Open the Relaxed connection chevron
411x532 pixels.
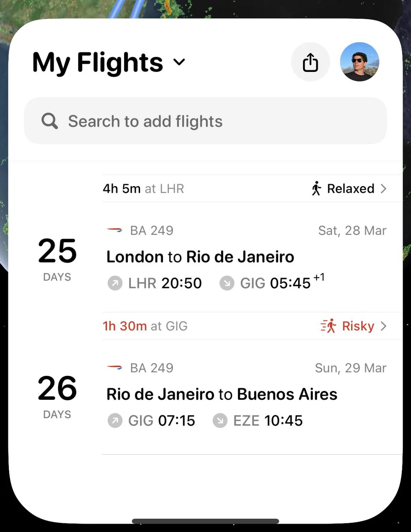(384, 189)
